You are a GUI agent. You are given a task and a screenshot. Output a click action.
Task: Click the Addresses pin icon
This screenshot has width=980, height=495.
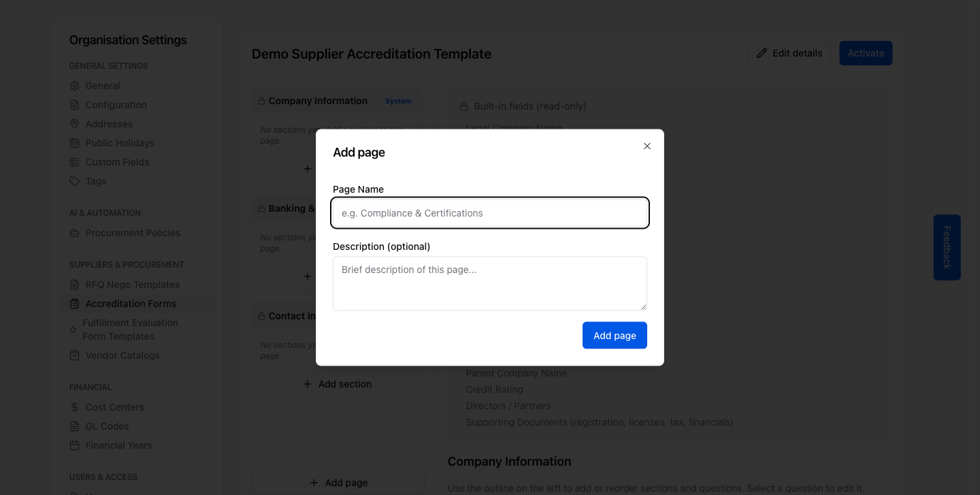tap(74, 124)
